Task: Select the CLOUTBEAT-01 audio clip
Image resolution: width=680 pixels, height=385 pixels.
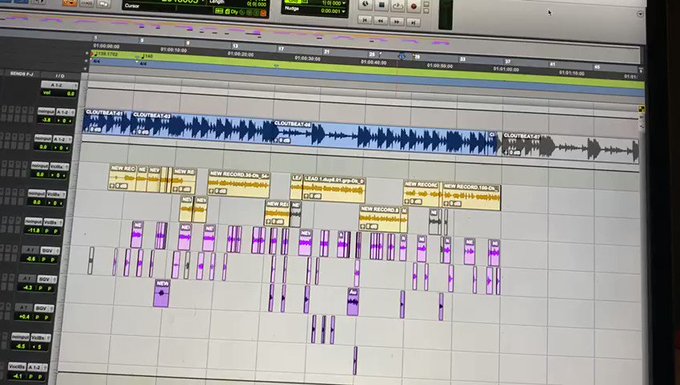Action: (x=107, y=121)
